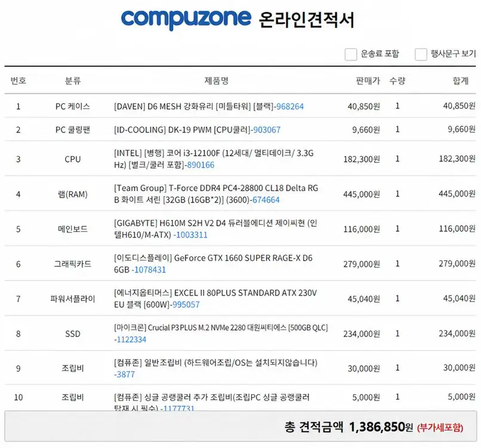The width and height of the screenshot is (481, 448).
Task: Open product code link 903067
Action: tap(267, 130)
